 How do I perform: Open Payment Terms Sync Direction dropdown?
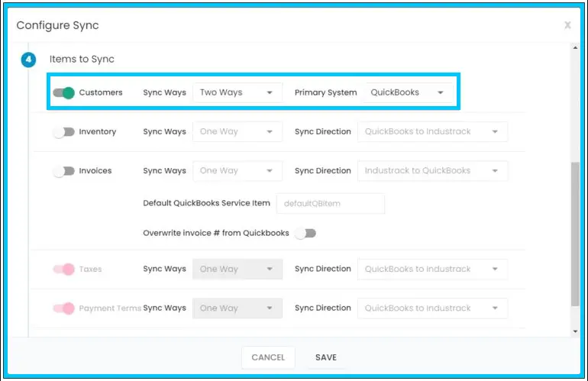pos(433,308)
